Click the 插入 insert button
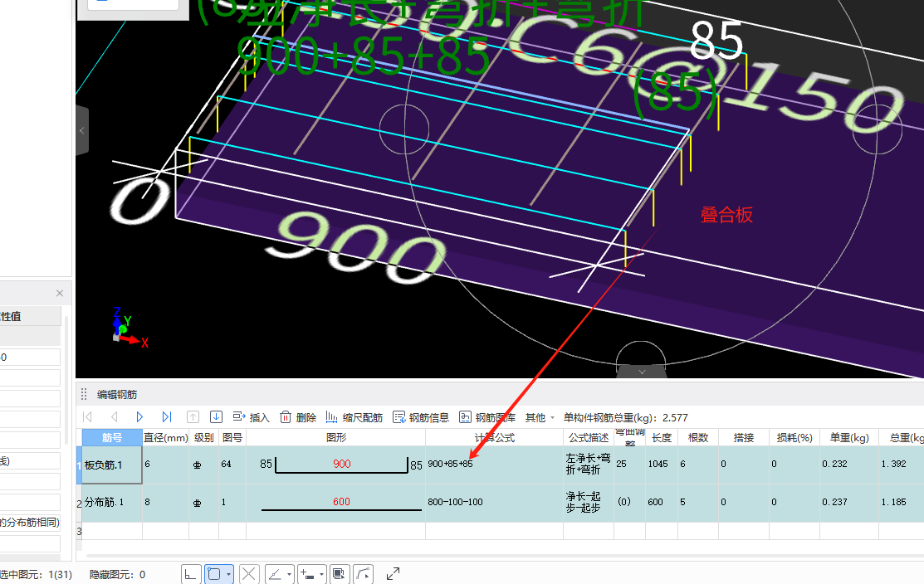 [x=251, y=417]
